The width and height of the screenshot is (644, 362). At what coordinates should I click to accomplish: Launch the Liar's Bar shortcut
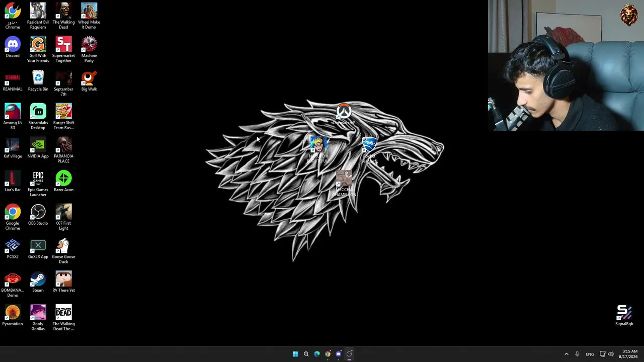13,182
